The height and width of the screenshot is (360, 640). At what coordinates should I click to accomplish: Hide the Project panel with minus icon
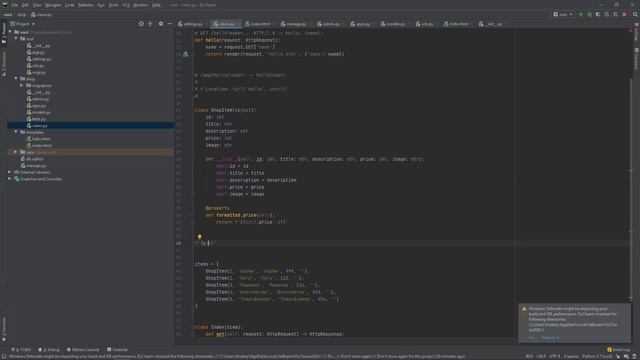coord(170,24)
